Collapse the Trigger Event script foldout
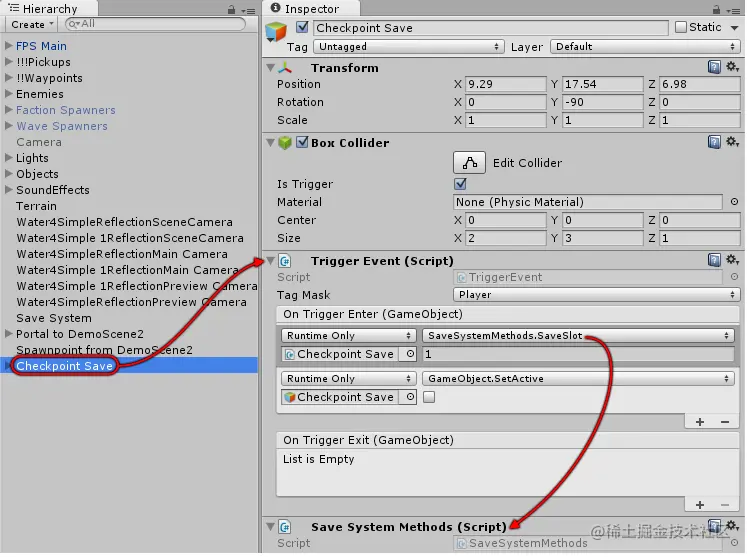The width and height of the screenshot is (747, 557). coord(271,261)
